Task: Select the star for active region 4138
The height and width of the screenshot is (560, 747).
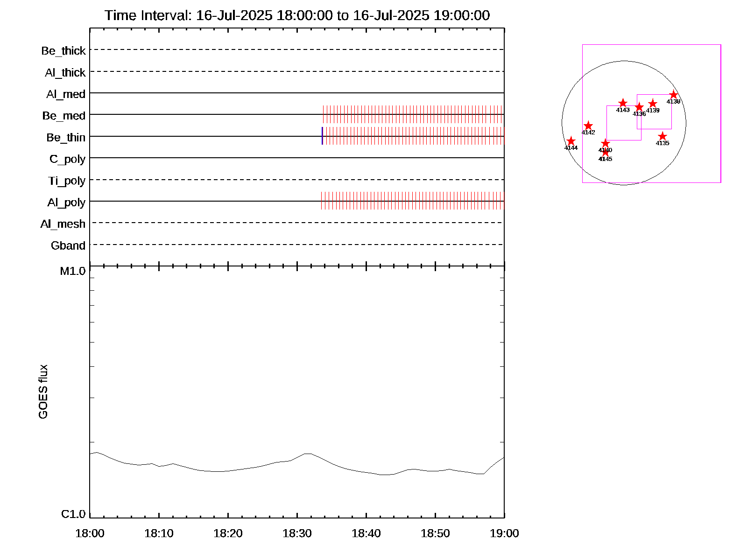Action: (x=673, y=95)
